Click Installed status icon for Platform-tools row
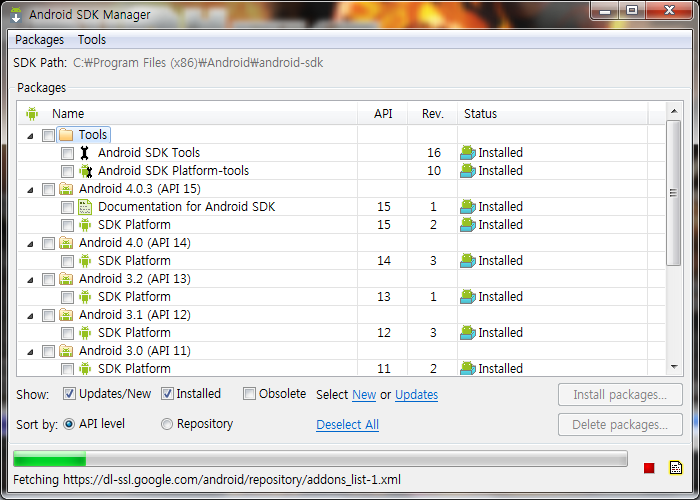This screenshot has height=500, width=700. pyautogui.click(x=468, y=171)
